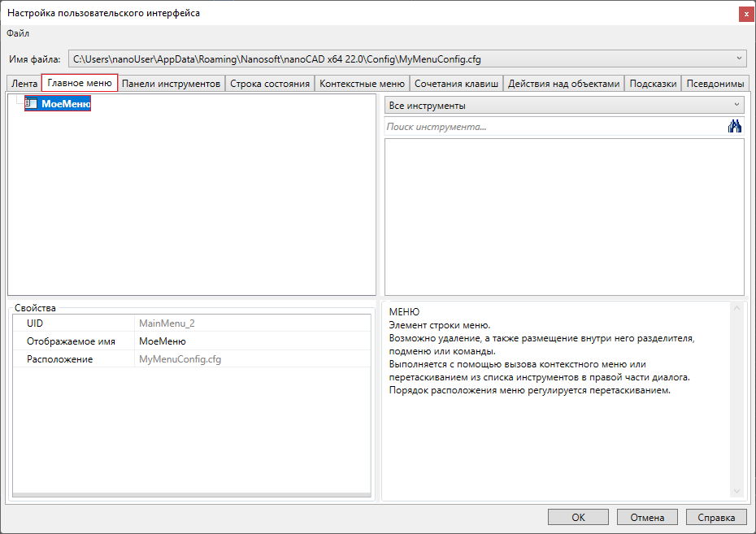Viewport: 756px width, 534px height.
Task: Open the Строка состояния tab
Action: [270, 84]
